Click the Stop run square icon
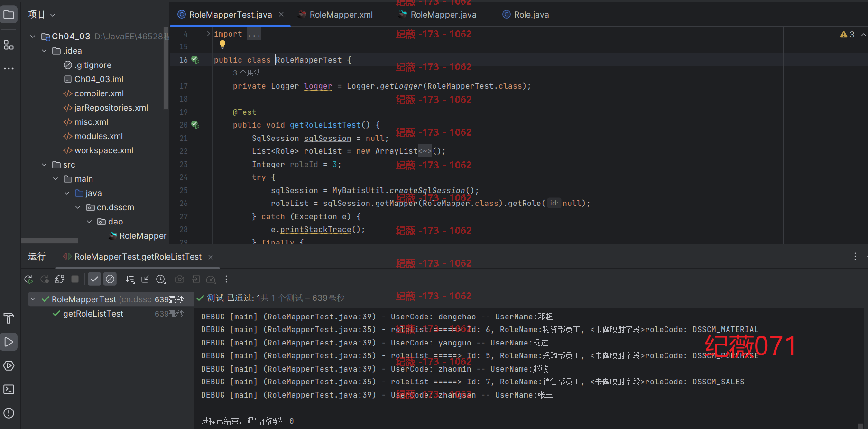Viewport: 868px width, 429px height. pos(75,279)
